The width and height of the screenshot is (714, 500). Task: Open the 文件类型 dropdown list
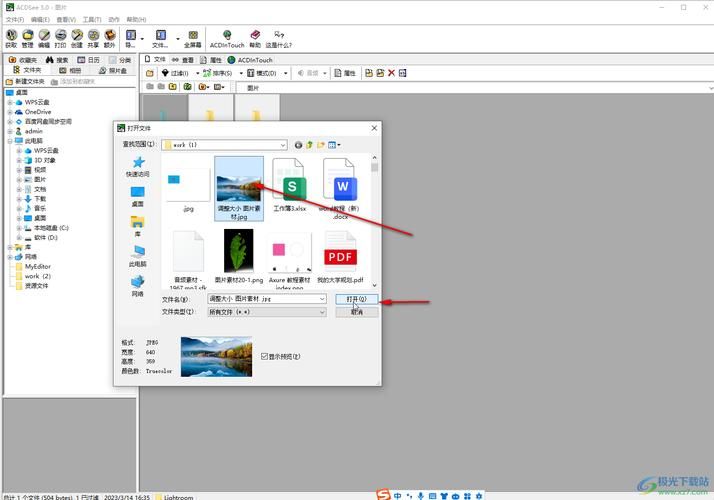coord(322,312)
